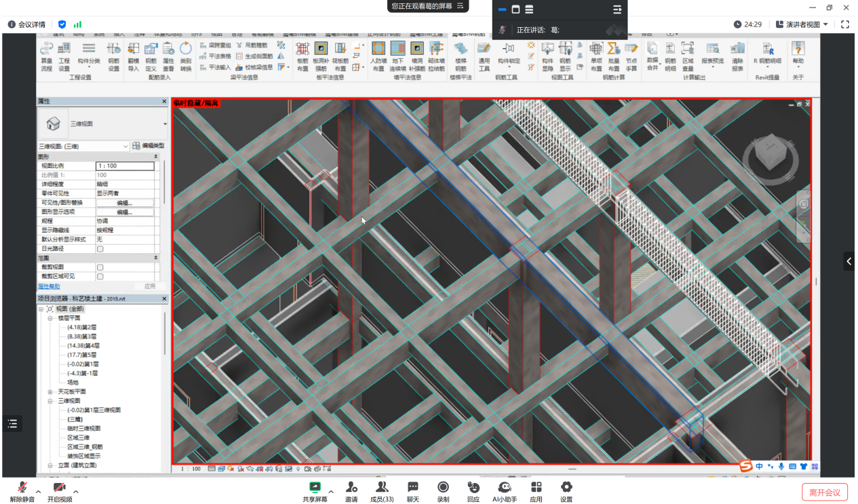
Task: Open the 构件分类 dropdown in the ribbon
Action: pos(89,56)
